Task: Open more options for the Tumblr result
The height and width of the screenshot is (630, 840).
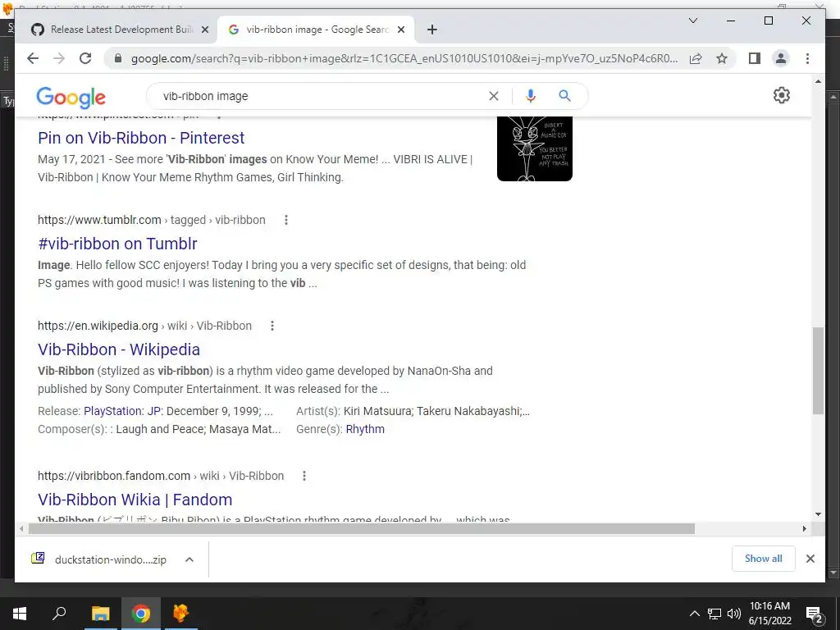Action: click(x=286, y=220)
